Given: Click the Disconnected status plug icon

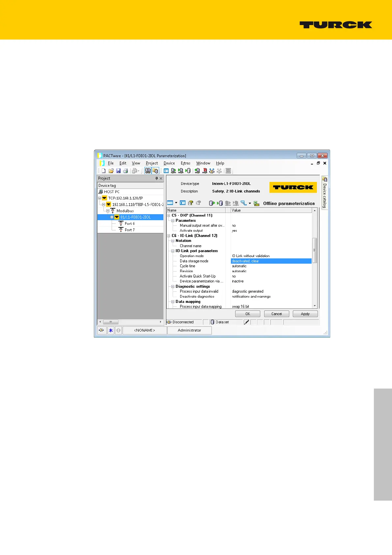Looking at the screenshot, I should tap(169, 322).
